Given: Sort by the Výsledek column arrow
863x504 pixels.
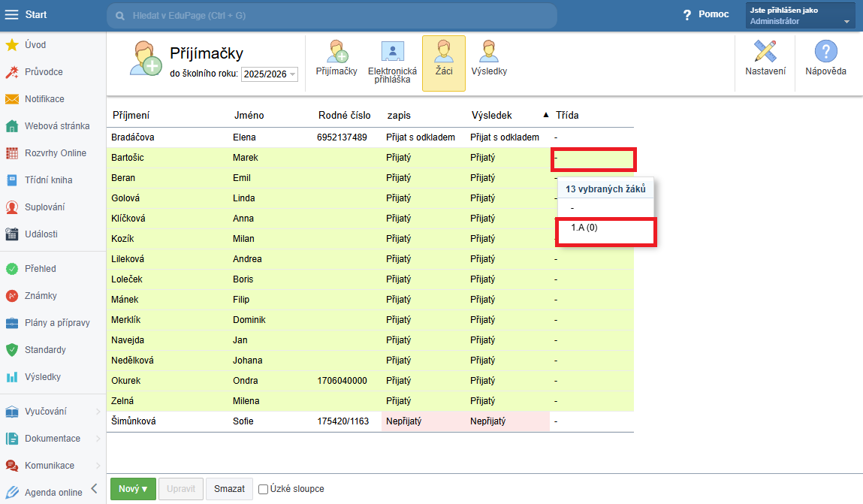Looking at the screenshot, I should point(546,115).
